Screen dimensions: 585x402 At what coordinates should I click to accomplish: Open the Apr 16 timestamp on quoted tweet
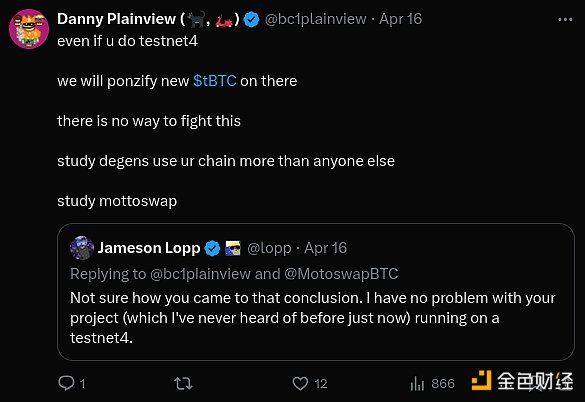(x=325, y=248)
